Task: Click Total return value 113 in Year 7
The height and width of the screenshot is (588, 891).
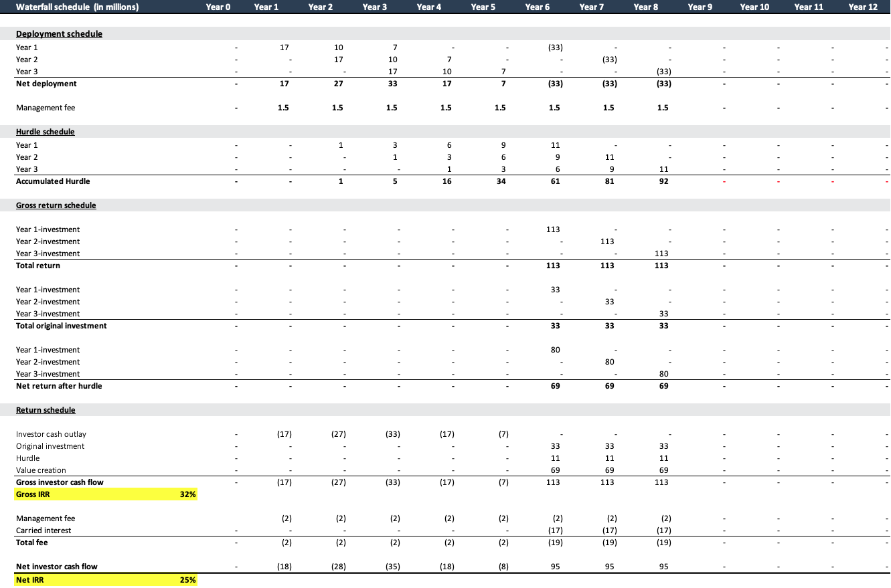Action: point(607,266)
